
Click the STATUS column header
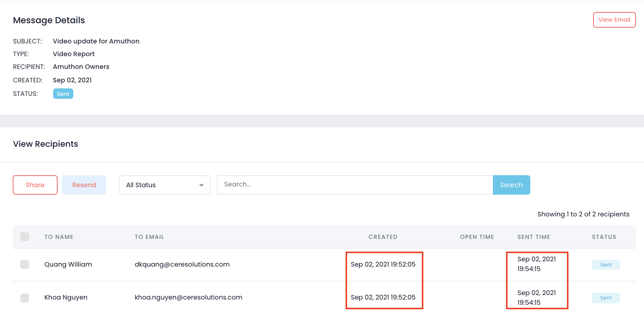604,237
